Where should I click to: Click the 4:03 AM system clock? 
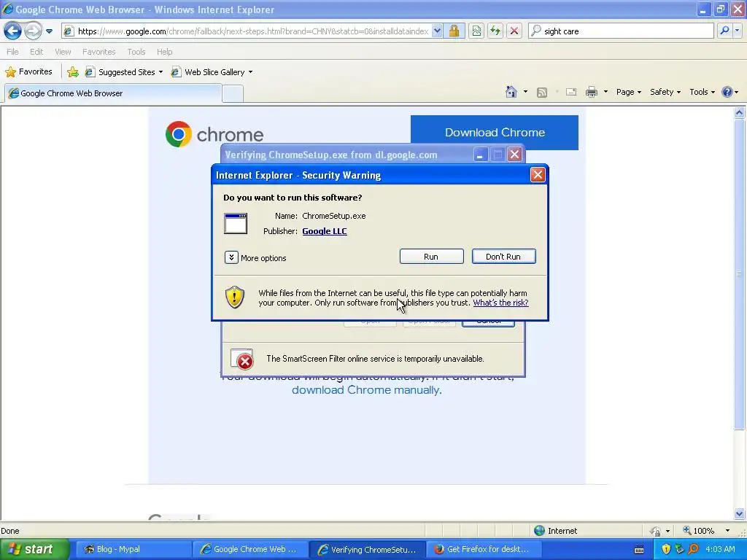720,549
